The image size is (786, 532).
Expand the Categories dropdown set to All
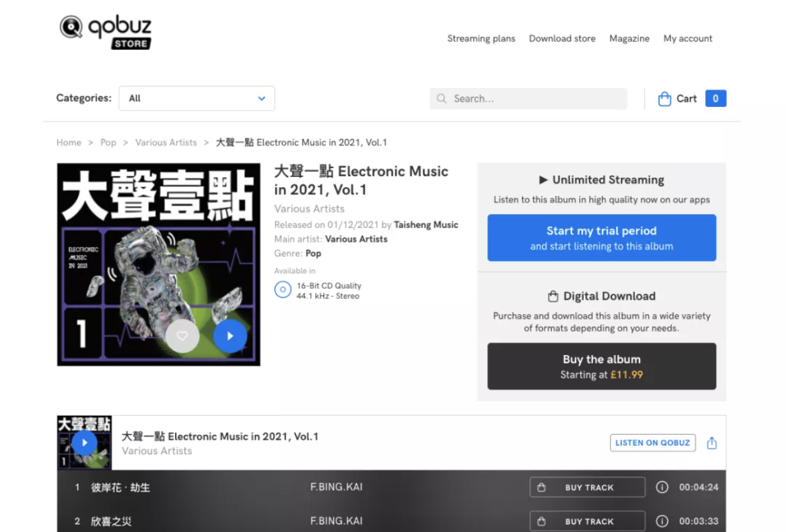click(196, 99)
